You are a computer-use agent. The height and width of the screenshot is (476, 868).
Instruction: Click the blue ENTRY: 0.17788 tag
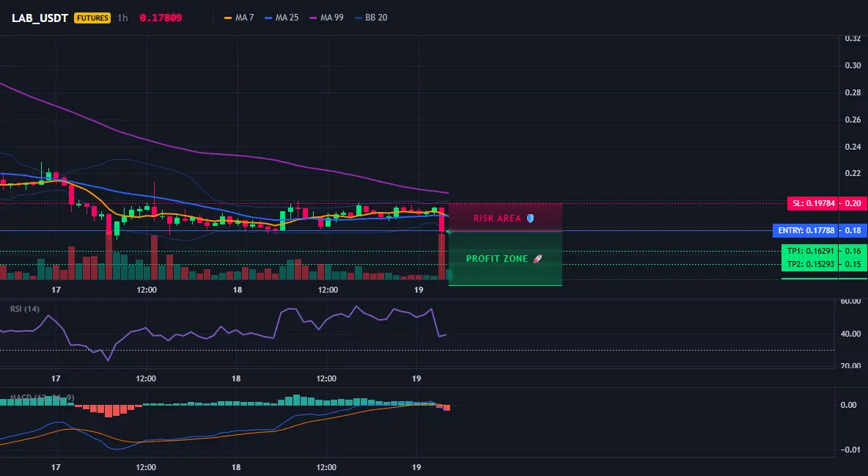(x=806, y=230)
